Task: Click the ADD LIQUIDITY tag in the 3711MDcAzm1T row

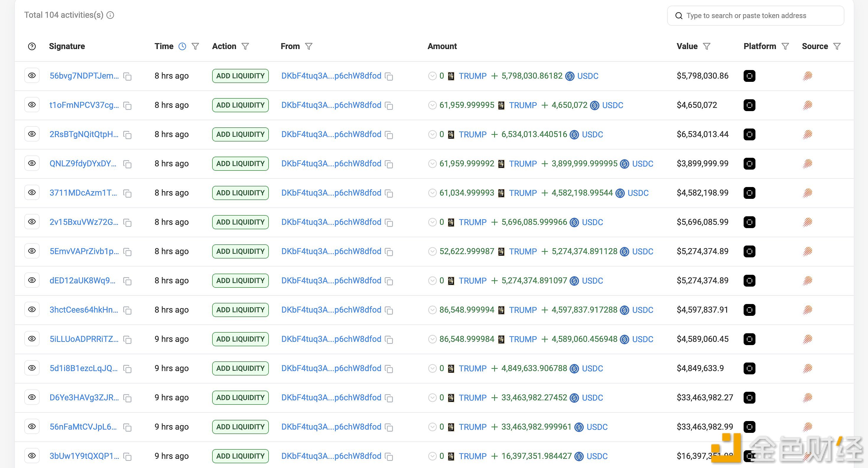Action: 240,193
